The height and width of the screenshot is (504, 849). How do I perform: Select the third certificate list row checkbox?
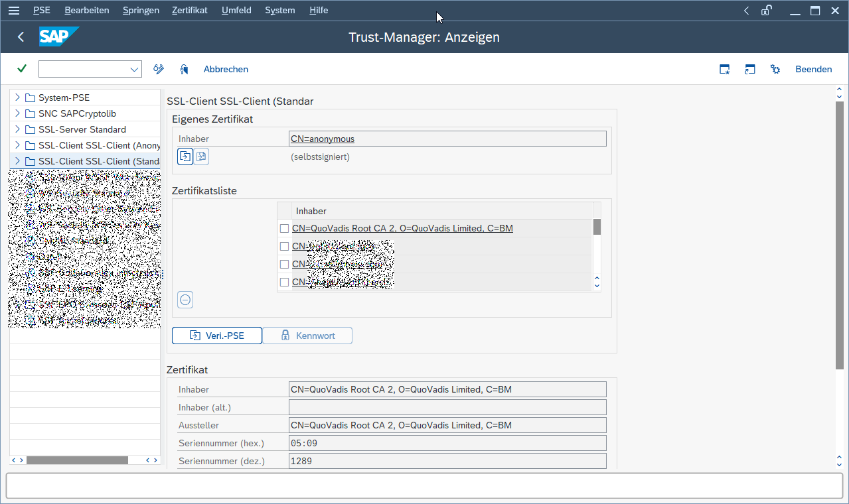pyautogui.click(x=284, y=264)
